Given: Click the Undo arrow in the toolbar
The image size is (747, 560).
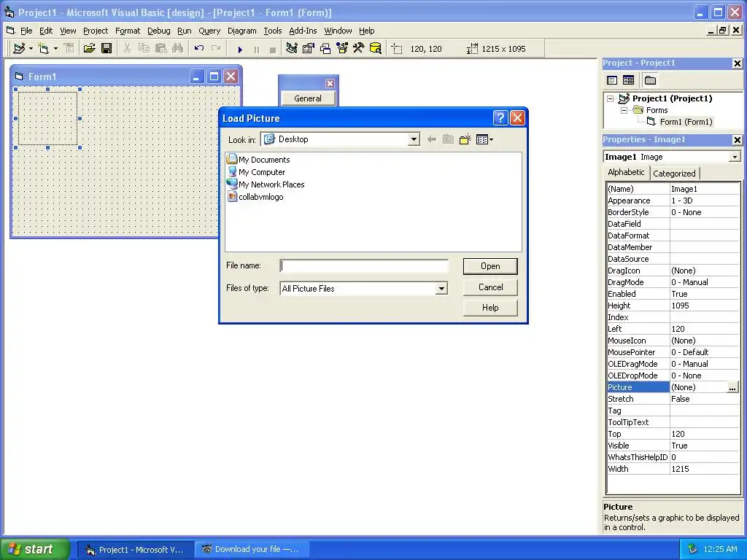Looking at the screenshot, I should pos(199,48).
